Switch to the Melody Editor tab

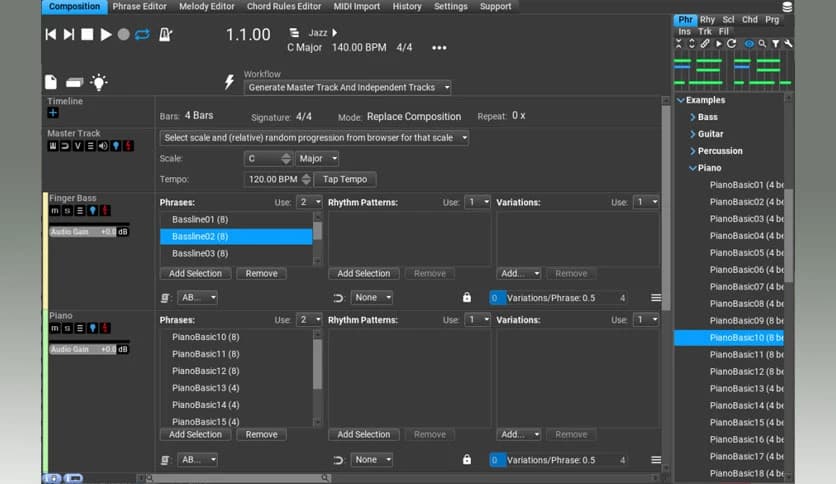coord(207,6)
